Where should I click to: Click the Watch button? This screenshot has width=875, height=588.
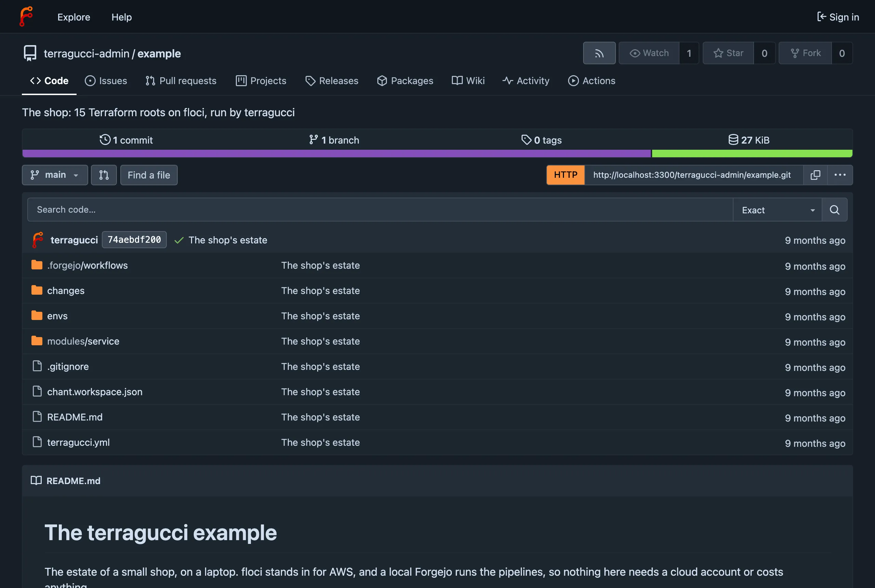649,53
